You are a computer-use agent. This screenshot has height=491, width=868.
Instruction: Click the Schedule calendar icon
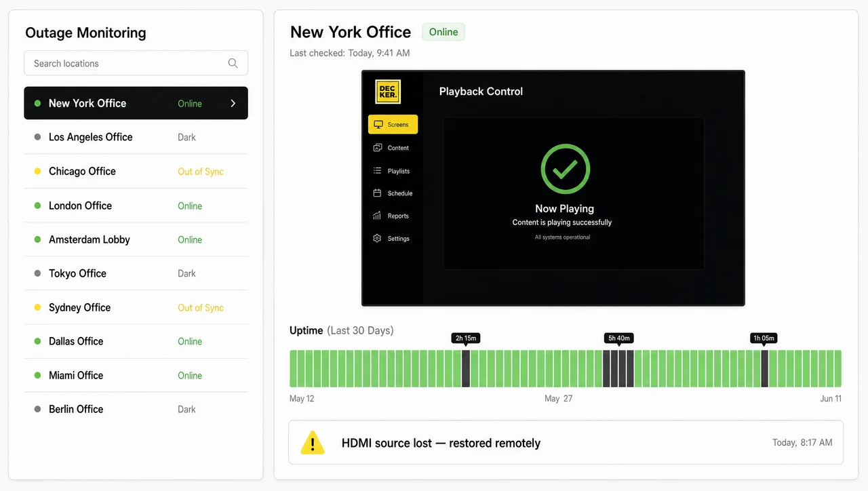pos(378,193)
